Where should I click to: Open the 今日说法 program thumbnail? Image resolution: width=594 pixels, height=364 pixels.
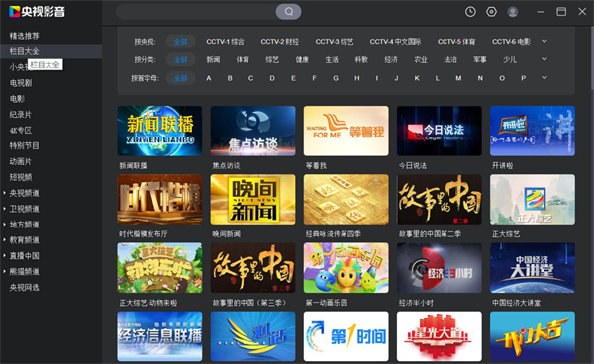tap(439, 131)
